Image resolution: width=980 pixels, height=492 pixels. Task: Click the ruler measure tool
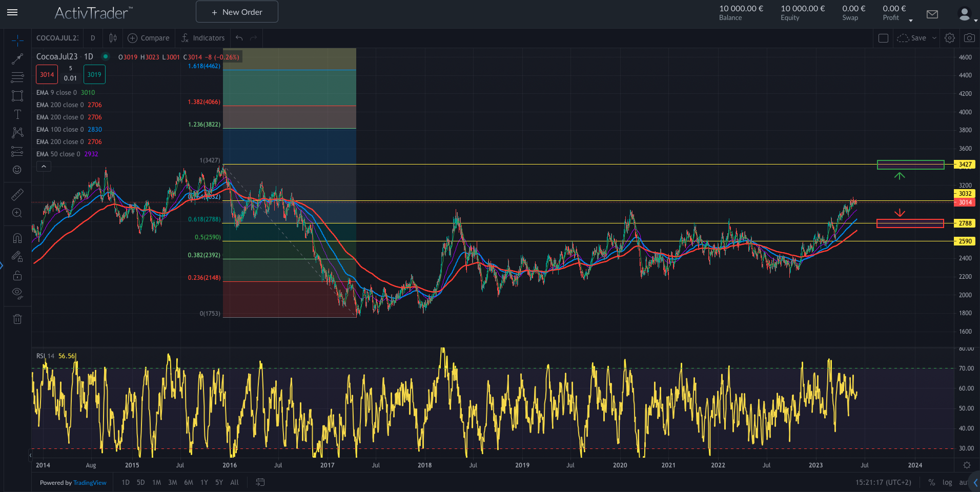click(17, 195)
